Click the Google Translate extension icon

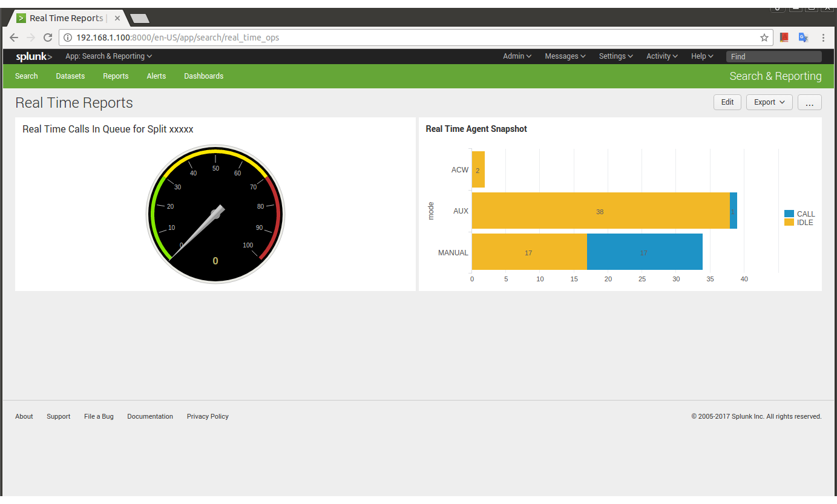tap(803, 38)
